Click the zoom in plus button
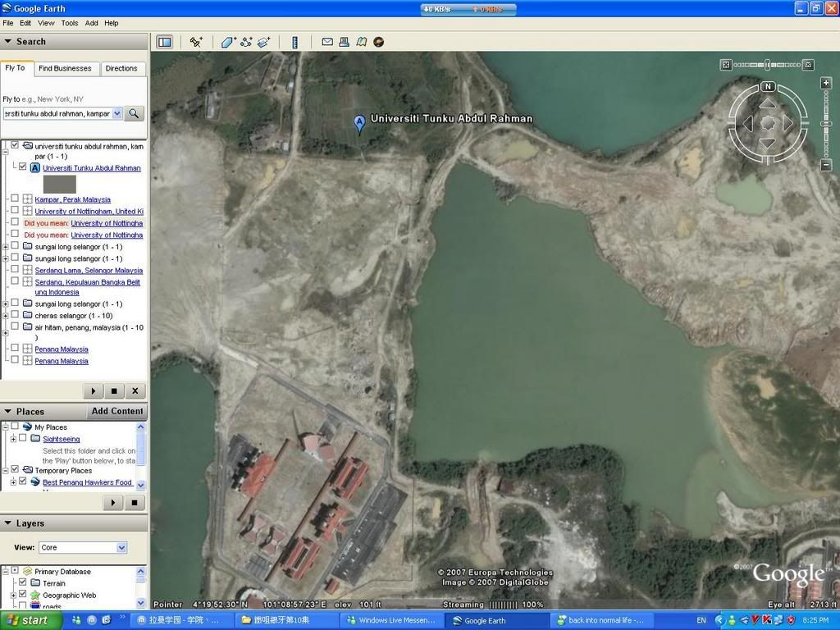Image resolution: width=840 pixels, height=630 pixels. 826,84
